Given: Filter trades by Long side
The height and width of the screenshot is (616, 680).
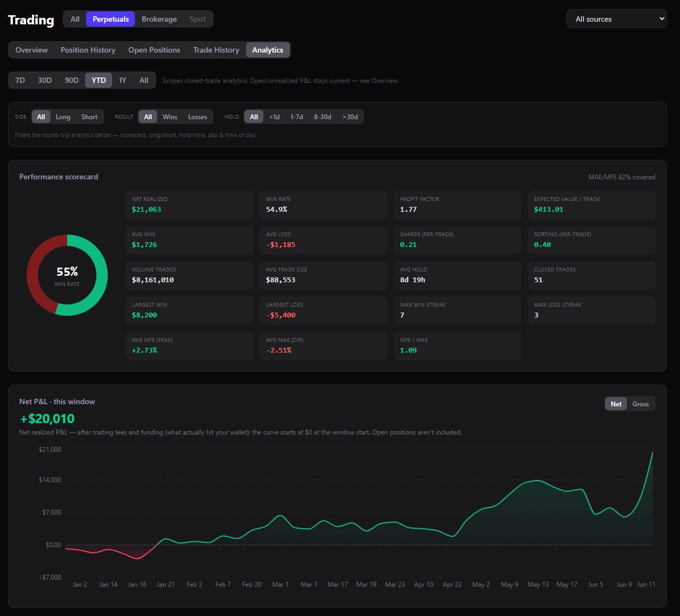Looking at the screenshot, I should pos(63,117).
